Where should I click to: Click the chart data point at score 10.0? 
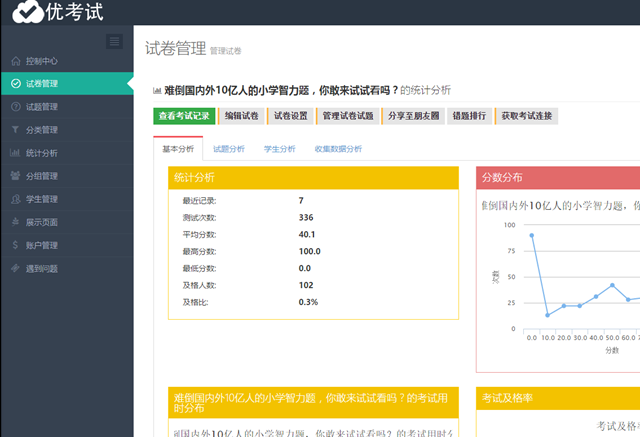[x=547, y=315]
